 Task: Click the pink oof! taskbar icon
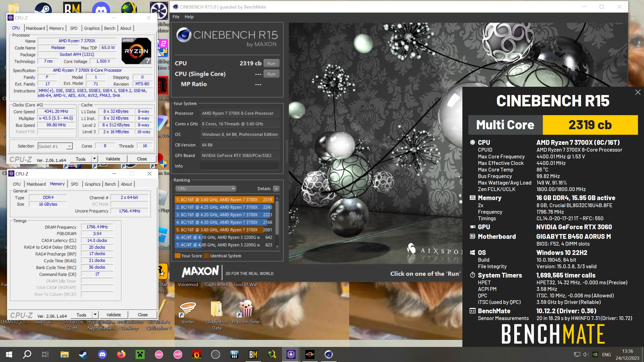[178, 354]
